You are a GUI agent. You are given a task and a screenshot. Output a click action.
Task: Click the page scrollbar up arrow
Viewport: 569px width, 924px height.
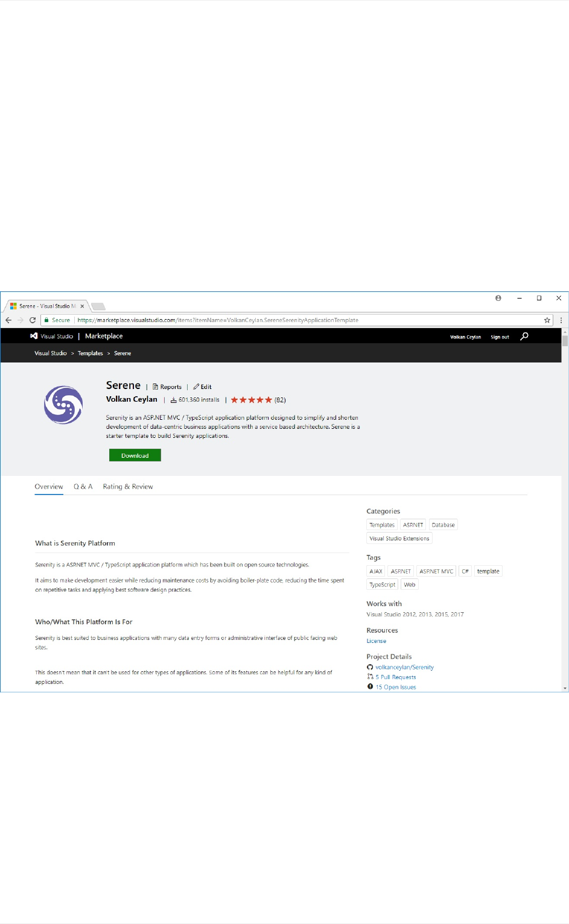[x=565, y=332]
